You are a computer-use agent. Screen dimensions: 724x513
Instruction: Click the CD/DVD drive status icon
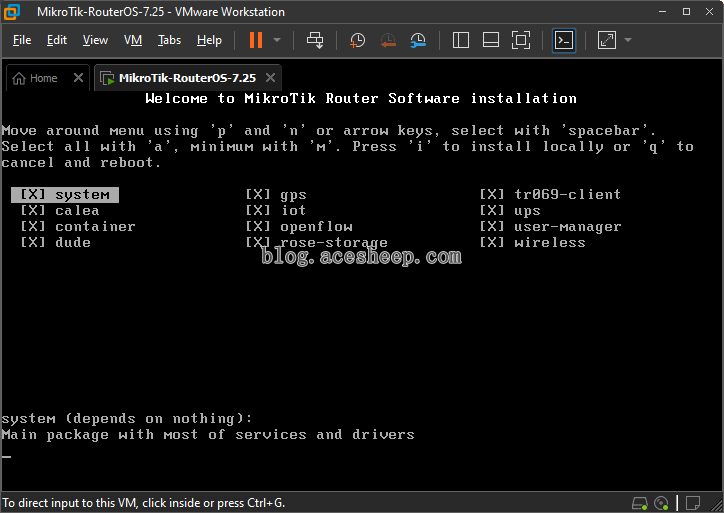(x=661, y=503)
